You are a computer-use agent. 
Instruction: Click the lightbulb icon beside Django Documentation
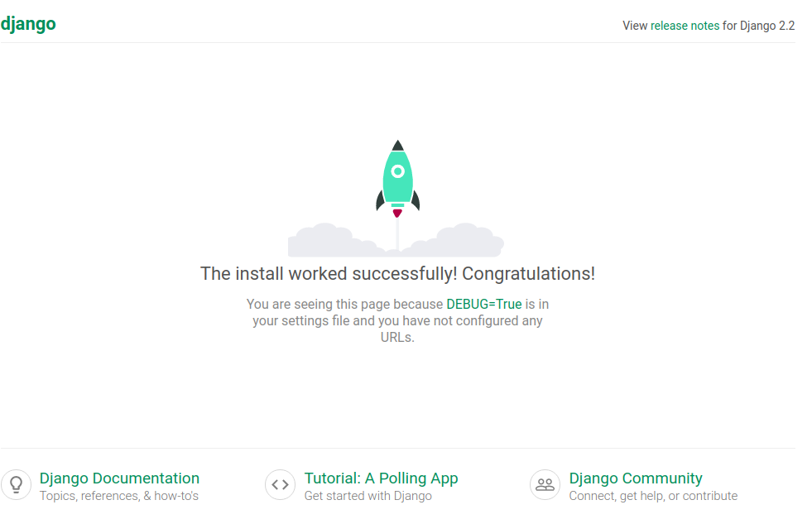click(15, 485)
